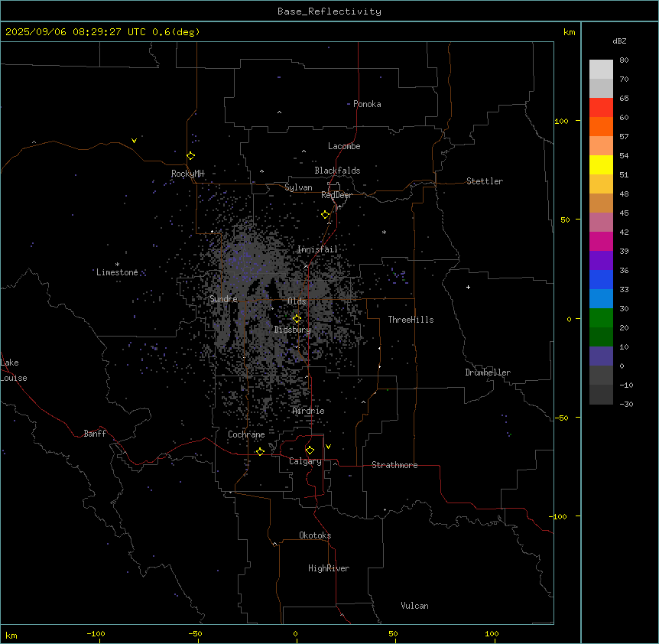Click the Base_Reflectivity title
Screen dimensions: 659x644
point(329,11)
